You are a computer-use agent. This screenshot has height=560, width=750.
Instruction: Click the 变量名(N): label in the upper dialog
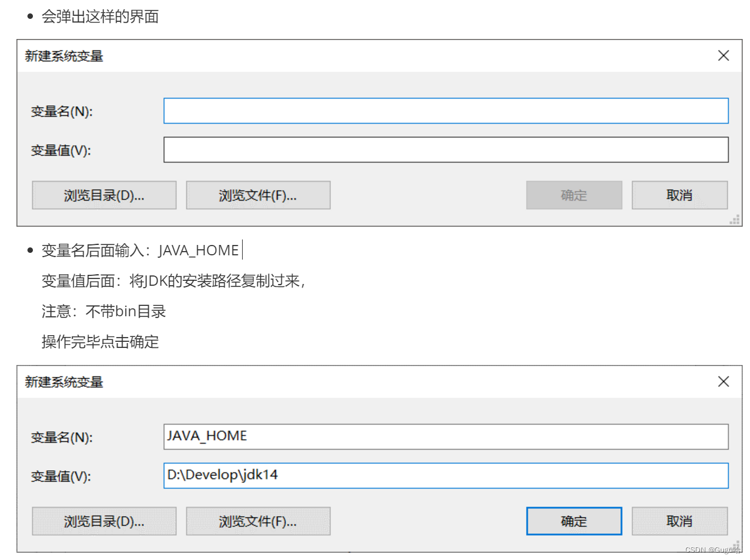point(62,112)
